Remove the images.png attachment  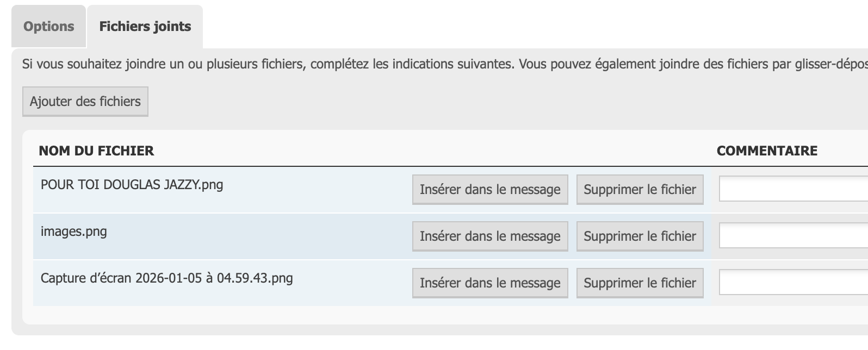point(640,236)
